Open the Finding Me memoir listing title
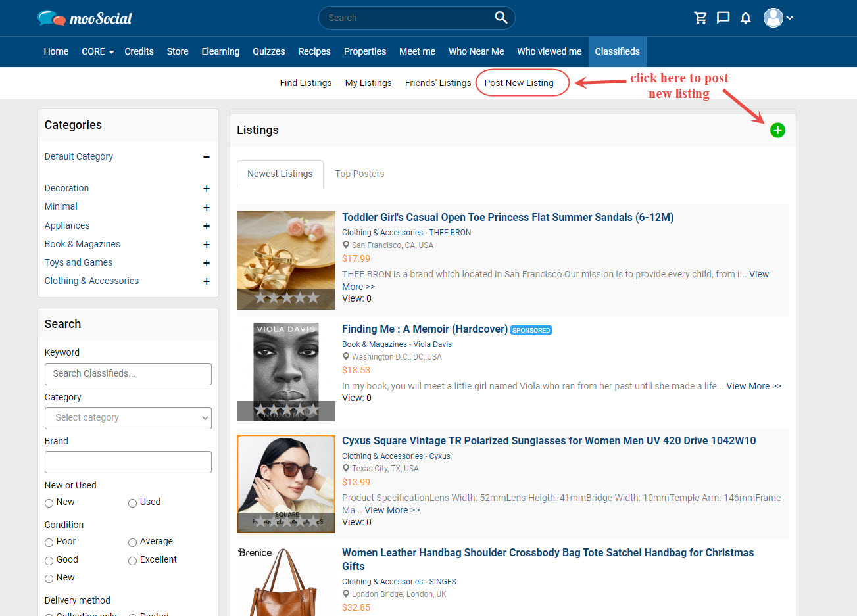857x616 pixels. coord(425,329)
